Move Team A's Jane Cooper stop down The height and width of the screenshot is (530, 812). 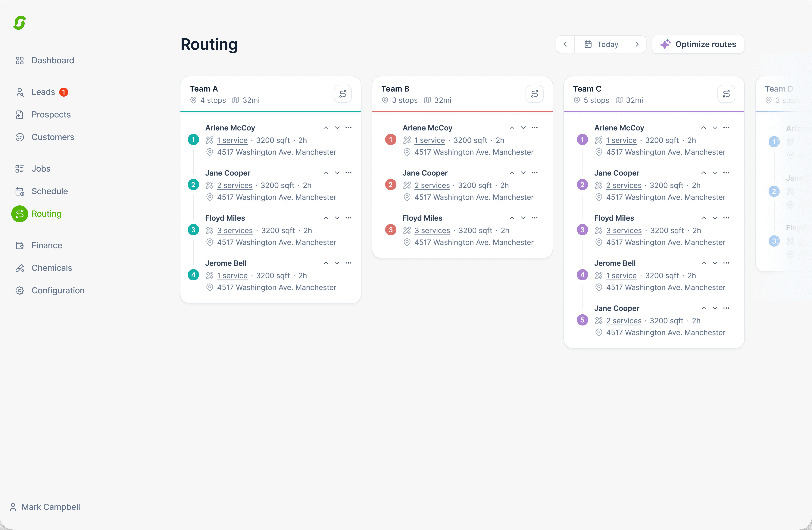pyautogui.click(x=337, y=173)
